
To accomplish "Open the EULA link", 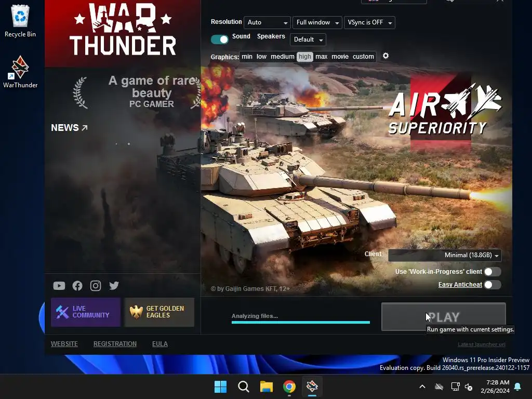I will point(160,344).
